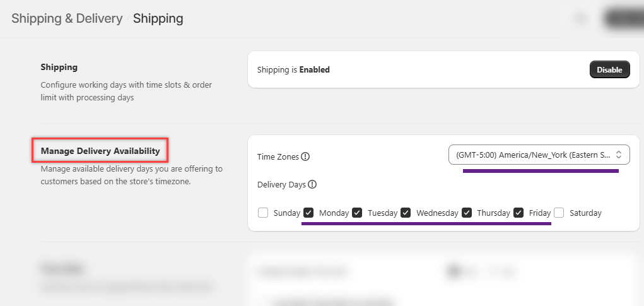Go back to Shipping & Delivery breadcrumb
The image size is (644, 306).
67,18
